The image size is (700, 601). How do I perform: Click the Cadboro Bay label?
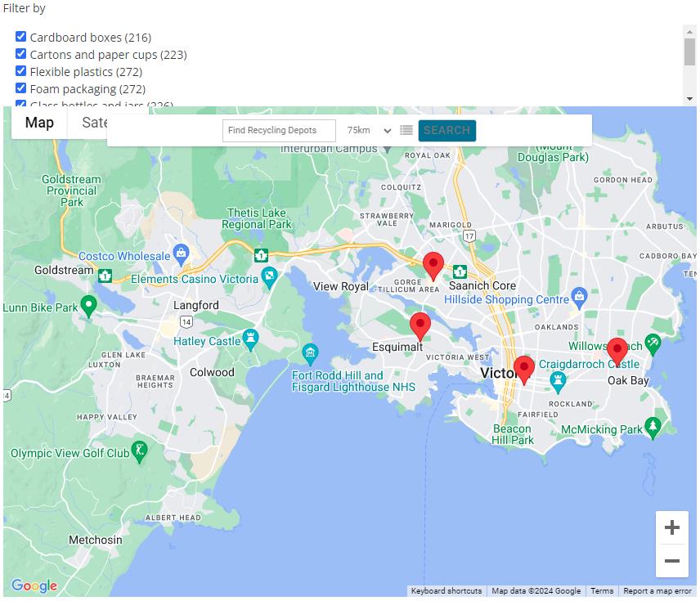tap(667, 256)
